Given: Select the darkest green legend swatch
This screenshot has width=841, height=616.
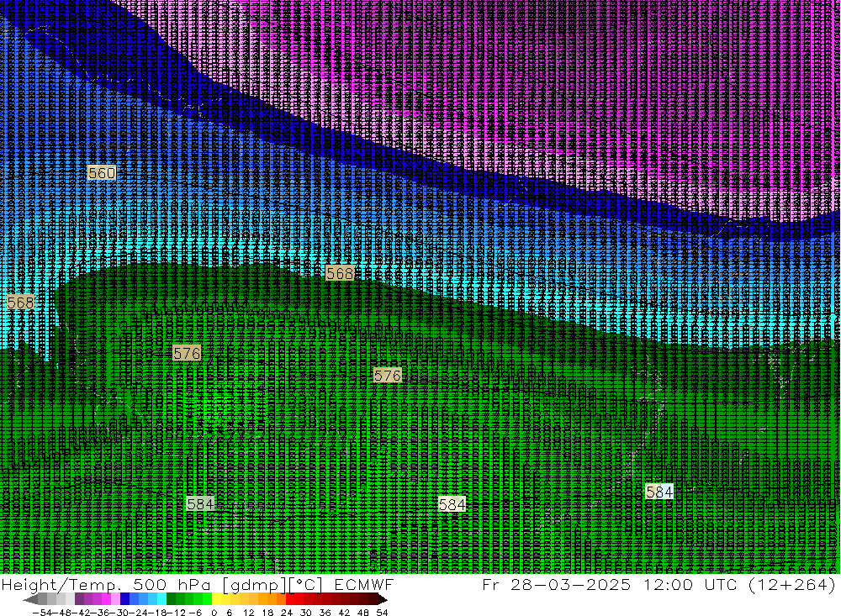Looking at the screenshot, I should 171,599.
